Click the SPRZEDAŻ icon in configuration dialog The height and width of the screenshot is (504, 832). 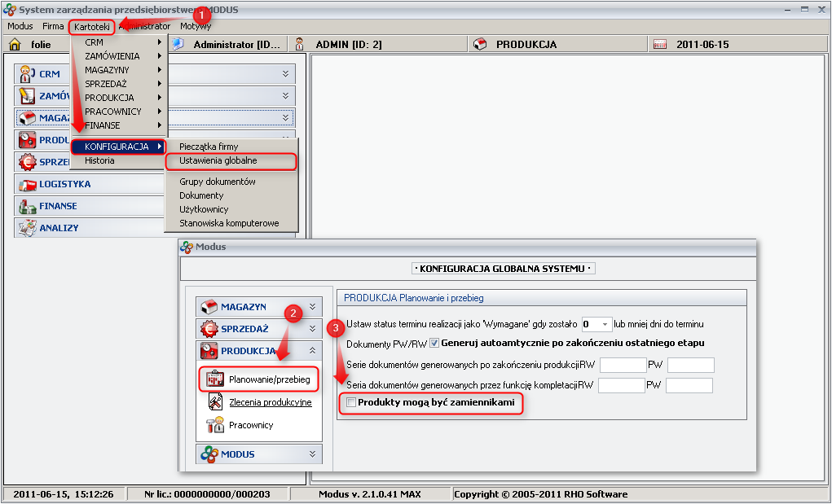[x=209, y=329]
